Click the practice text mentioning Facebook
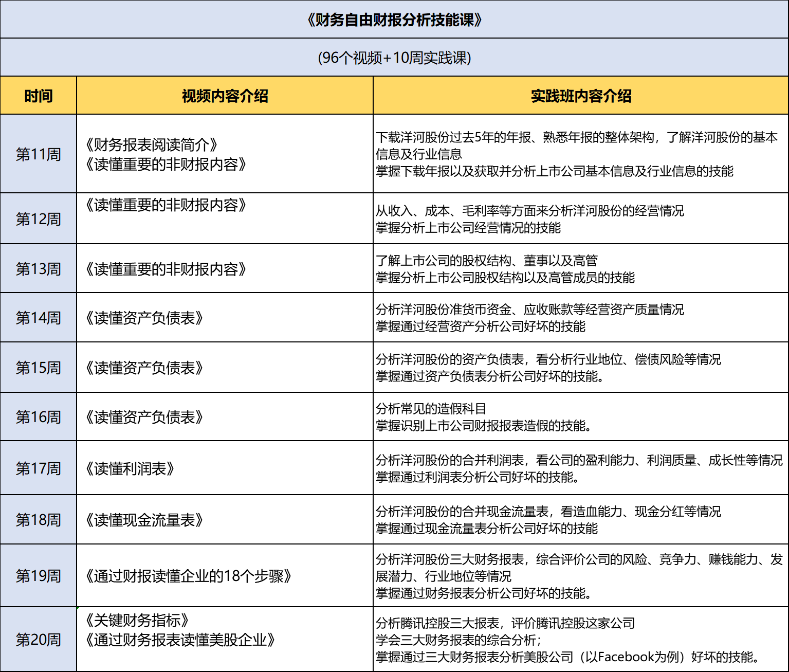This screenshot has width=789, height=672. 567,657
